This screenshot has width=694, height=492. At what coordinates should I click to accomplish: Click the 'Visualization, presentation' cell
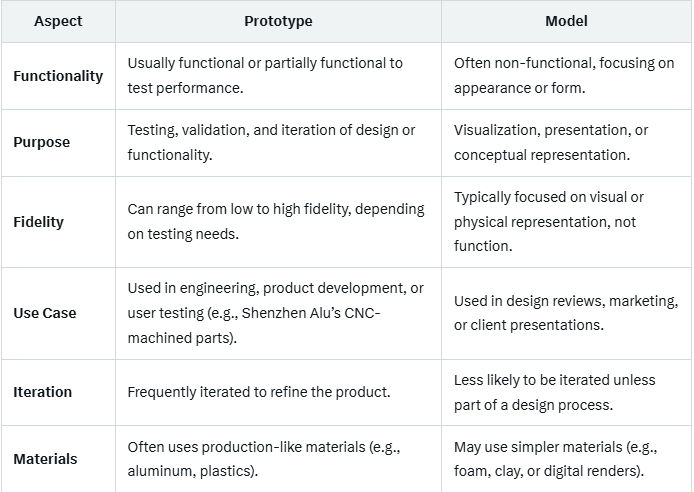pos(551,142)
